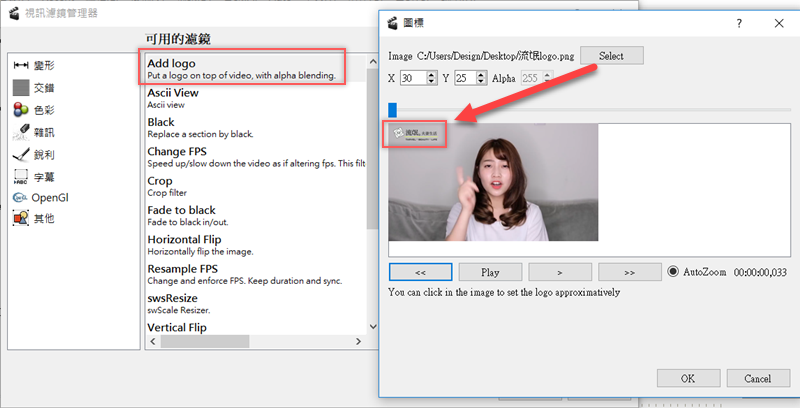Choose the Add logo filter
Image resolution: width=800 pixels, height=408 pixels.
[x=256, y=69]
